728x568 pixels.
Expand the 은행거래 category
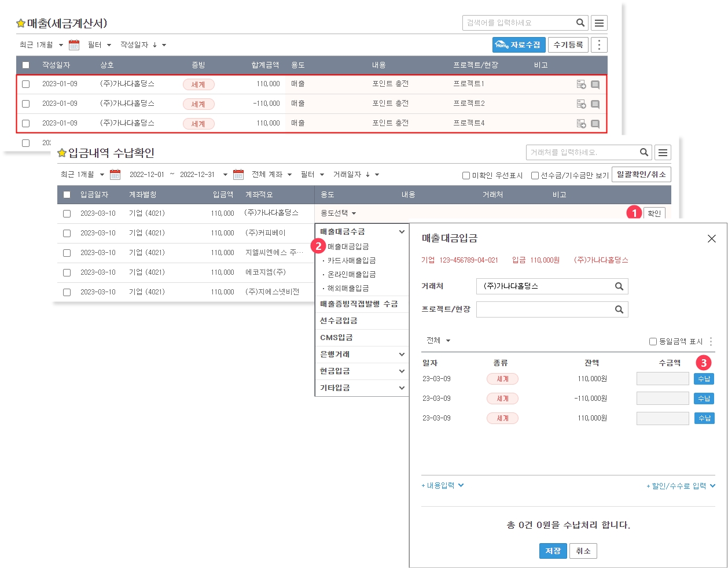point(362,354)
